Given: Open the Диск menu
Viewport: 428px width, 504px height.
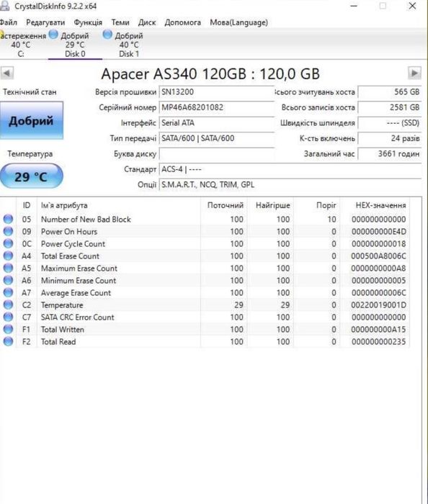Looking at the screenshot, I should tap(147, 22).
